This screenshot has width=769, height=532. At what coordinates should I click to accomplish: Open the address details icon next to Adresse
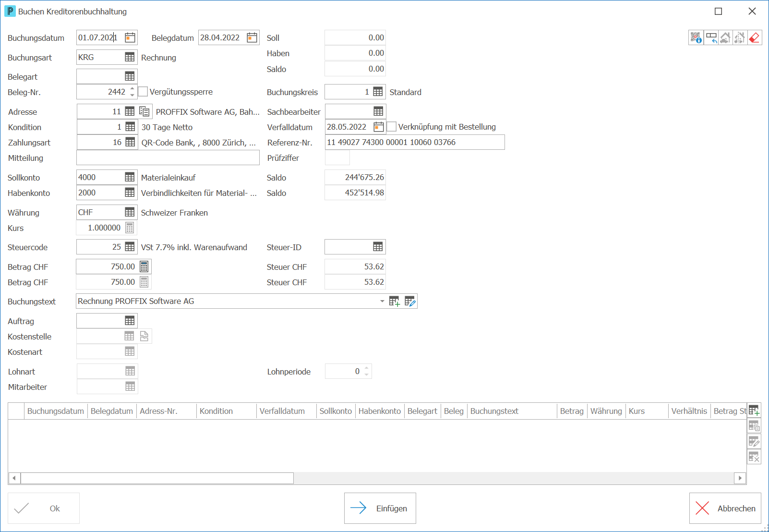coord(144,111)
